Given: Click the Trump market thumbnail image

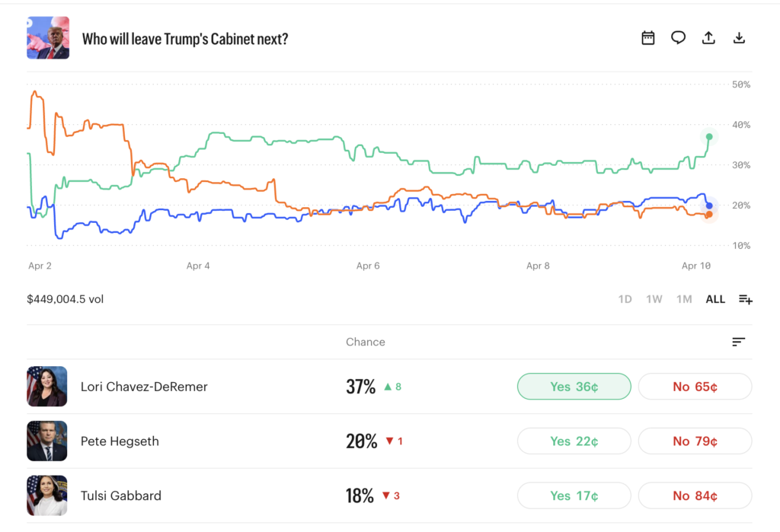Looking at the screenshot, I should point(48,38).
